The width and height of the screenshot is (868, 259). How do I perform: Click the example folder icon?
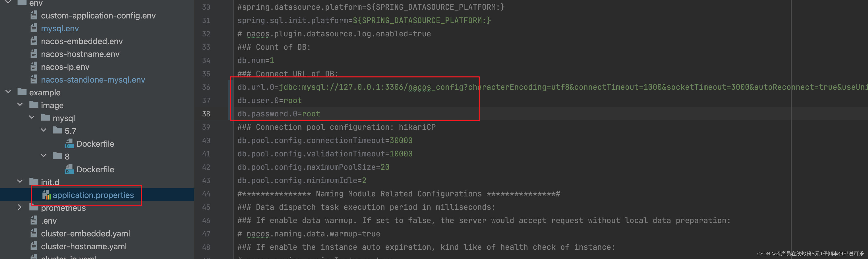coord(22,92)
